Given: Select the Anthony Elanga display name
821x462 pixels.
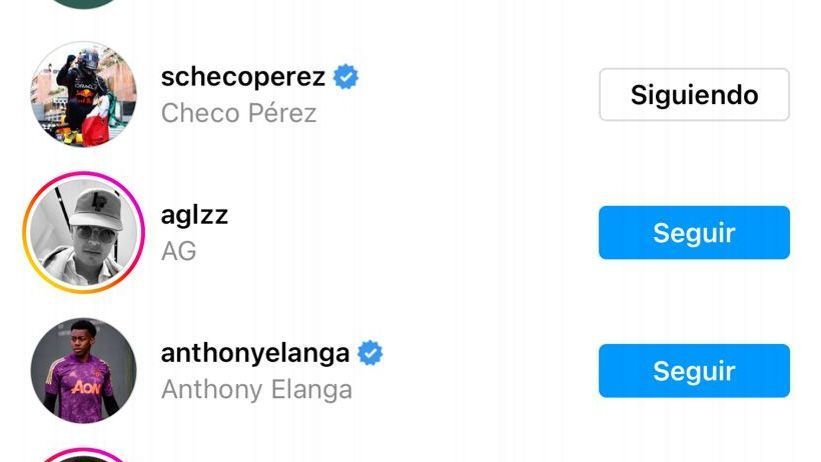Looking at the screenshot, I should pos(257,390).
